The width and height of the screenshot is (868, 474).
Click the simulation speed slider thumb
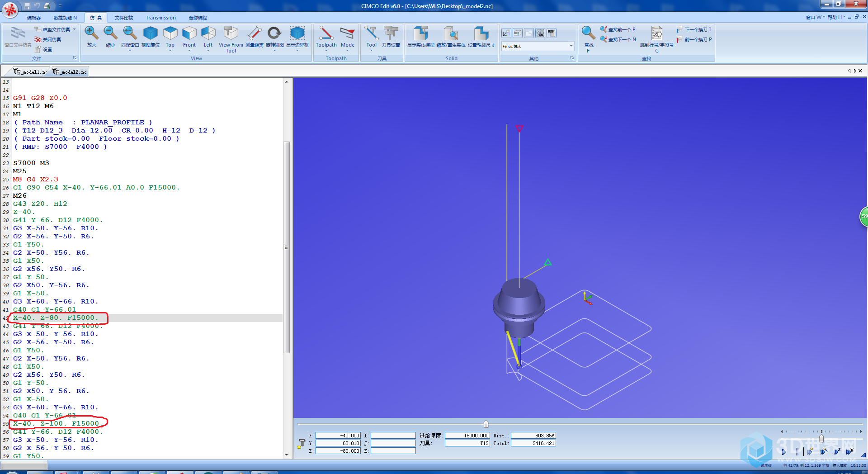tap(821, 438)
